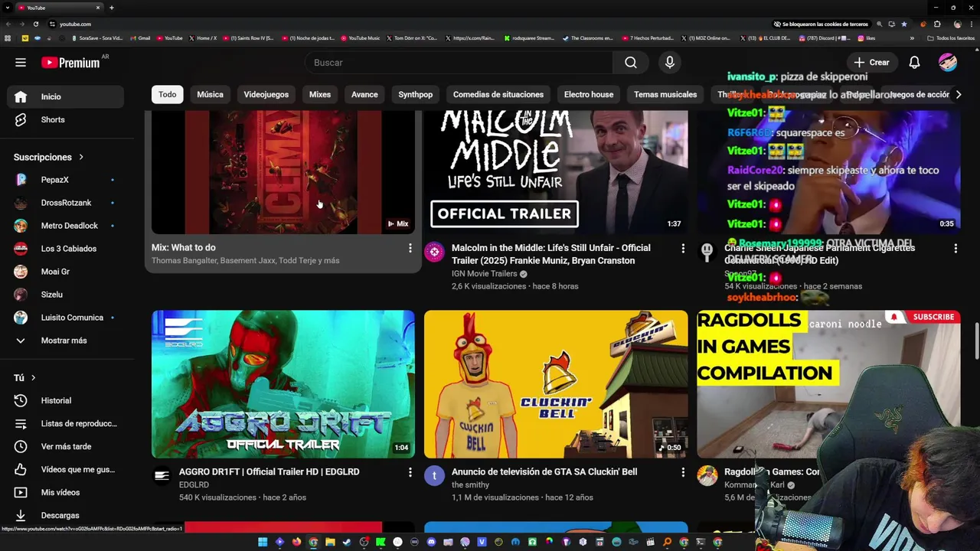Click the IGN Movie Trailers channel avatar
Viewport: 980px width, 551px height.
tap(434, 252)
